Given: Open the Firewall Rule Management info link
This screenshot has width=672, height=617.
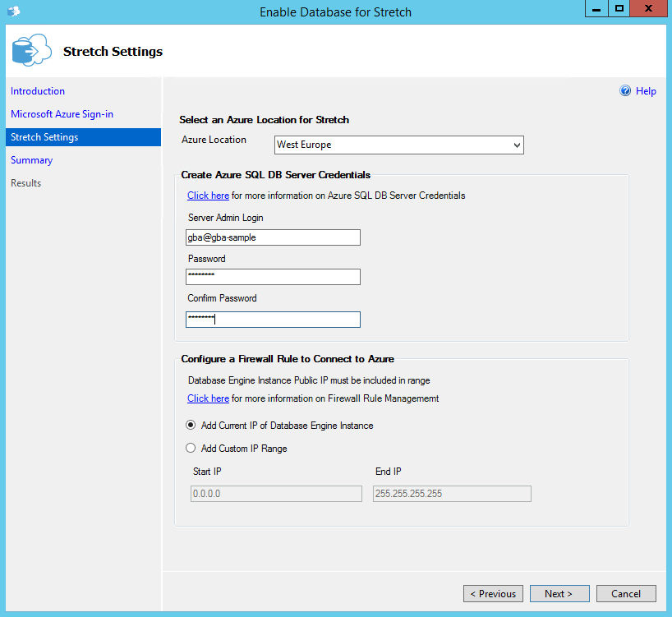Looking at the screenshot, I should tap(208, 398).
